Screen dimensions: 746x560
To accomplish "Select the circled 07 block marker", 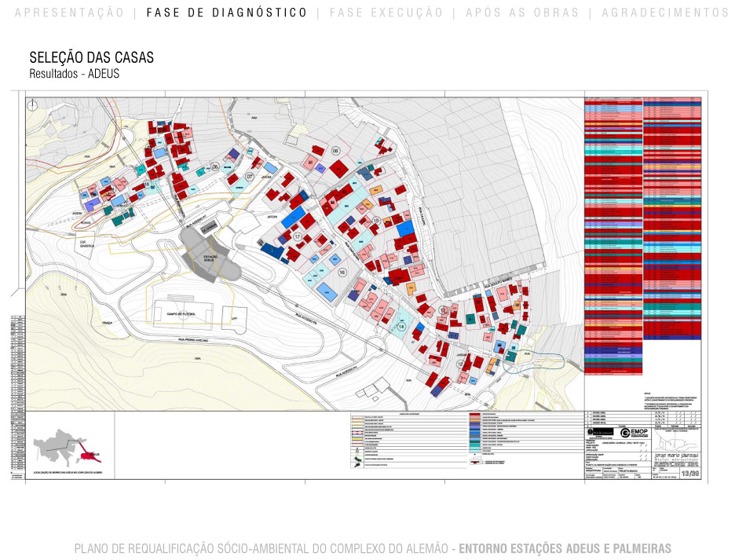I will pos(249,177).
